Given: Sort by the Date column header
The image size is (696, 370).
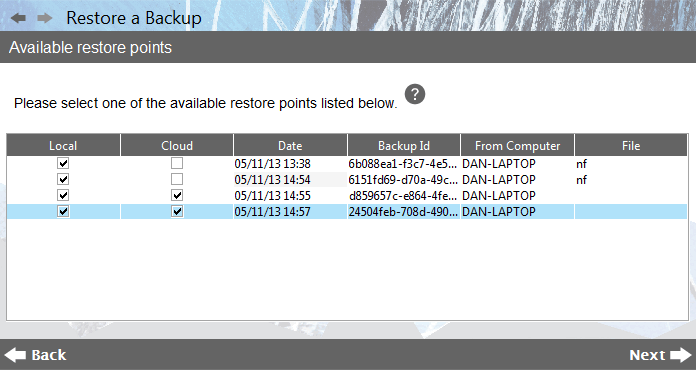Looking at the screenshot, I should [x=290, y=146].
